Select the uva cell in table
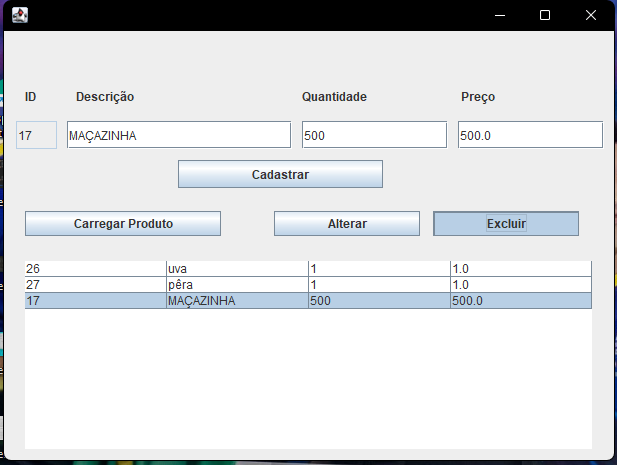 tap(237, 269)
